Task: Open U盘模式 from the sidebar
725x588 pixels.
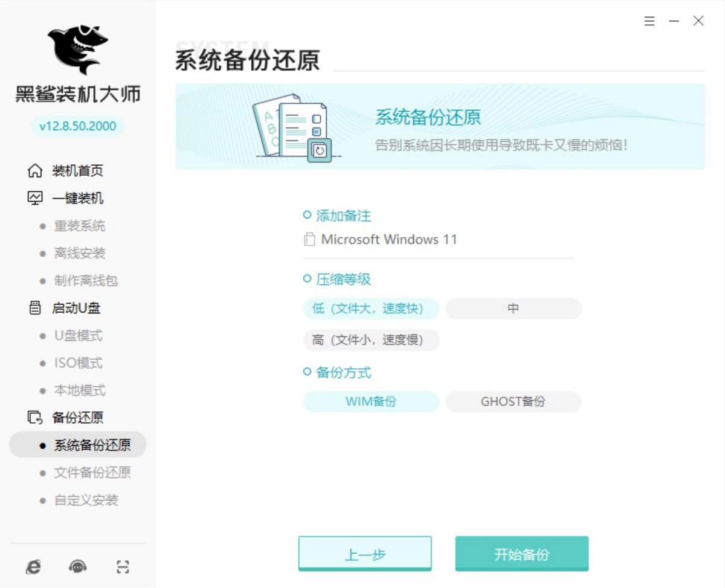Action: (x=79, y=336)
